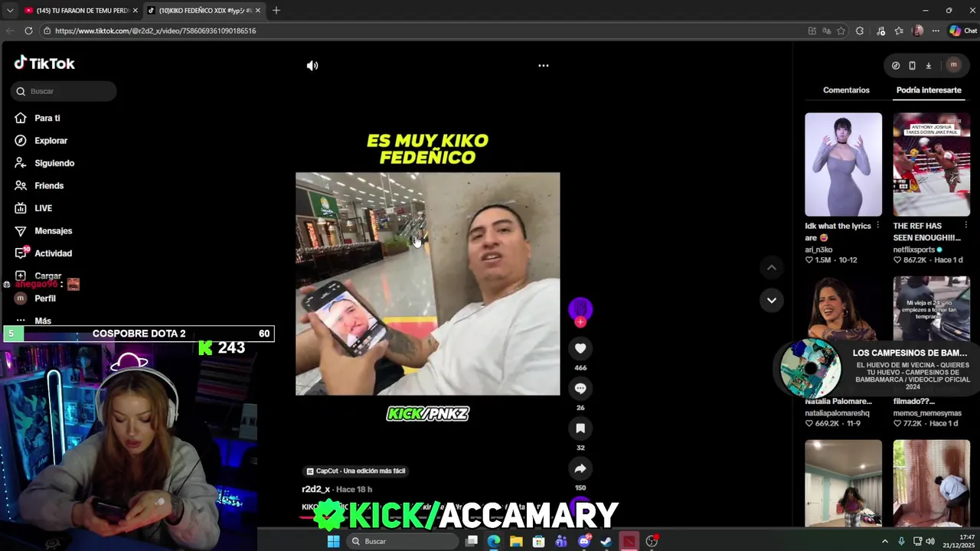Go to the next video with down chevron
This screenshot has height=551, width=980.
pos(772,300)
